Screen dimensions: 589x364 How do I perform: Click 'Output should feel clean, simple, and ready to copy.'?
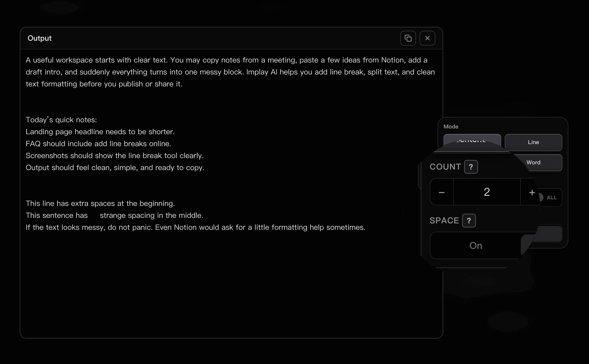pos(115,168)
